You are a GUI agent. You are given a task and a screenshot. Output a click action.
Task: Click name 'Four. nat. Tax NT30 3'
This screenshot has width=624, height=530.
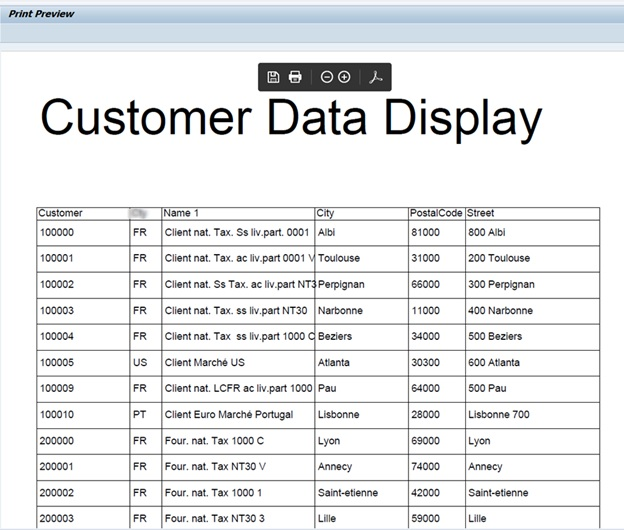(x=214, y=518)
